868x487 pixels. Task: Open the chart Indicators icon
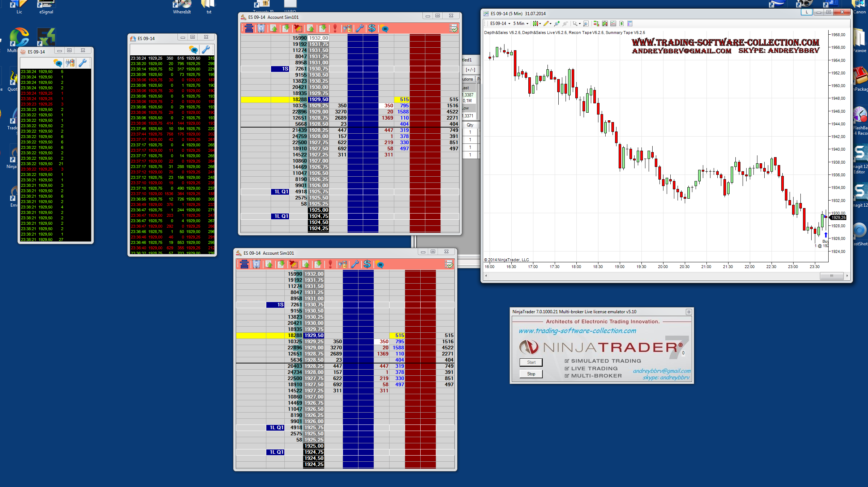613,23
